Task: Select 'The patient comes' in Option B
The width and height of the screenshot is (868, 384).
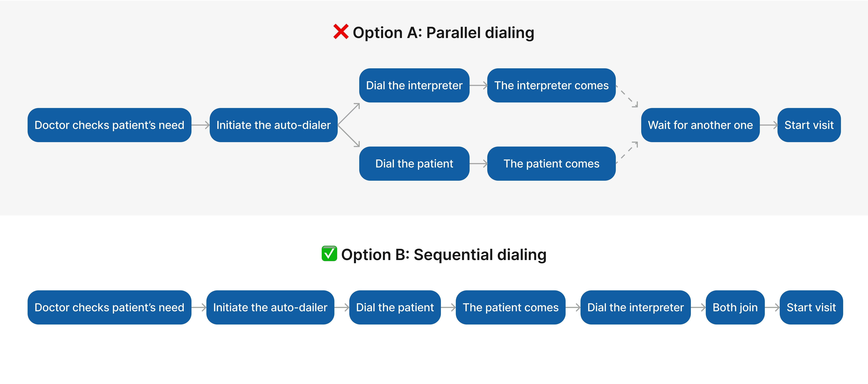Action: point(510,307)
